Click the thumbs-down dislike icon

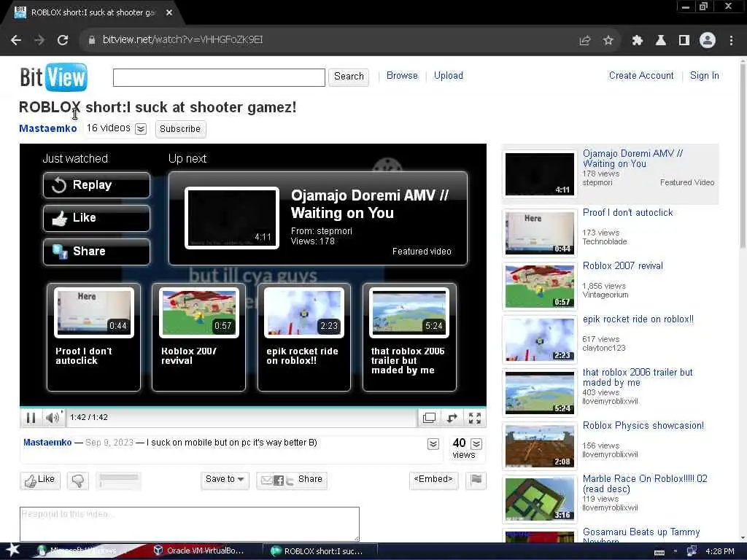(78, 481)
